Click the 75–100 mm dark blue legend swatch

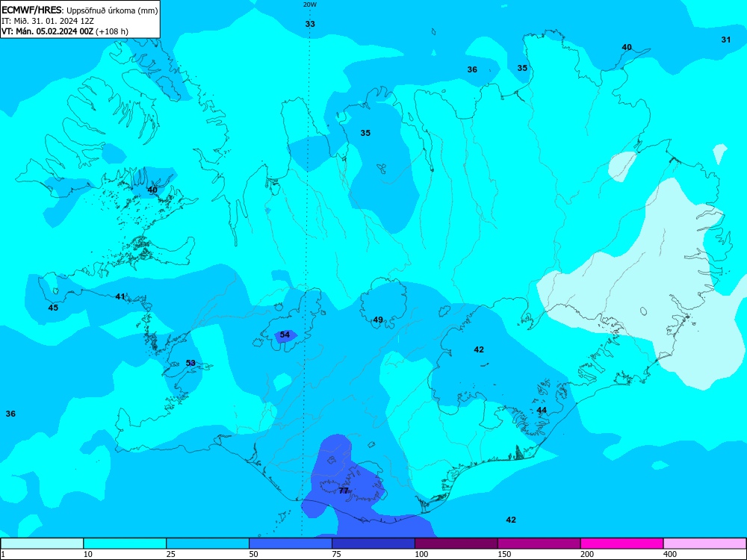tap(373, 544)
